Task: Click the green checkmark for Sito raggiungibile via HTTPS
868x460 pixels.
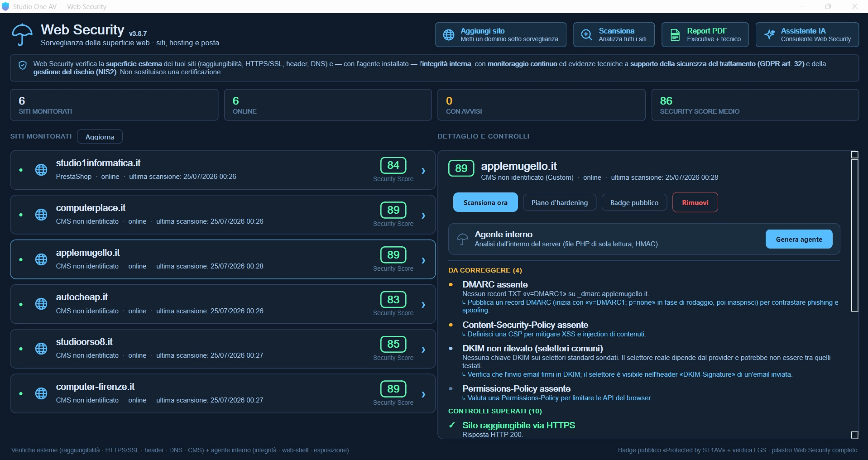Action: (452, 425)
